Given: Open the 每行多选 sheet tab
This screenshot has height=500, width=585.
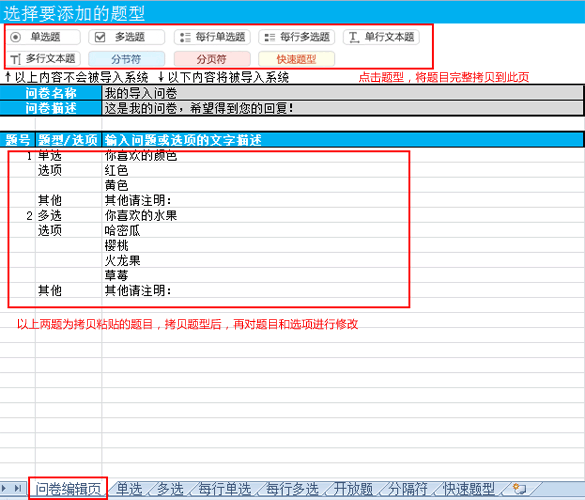Looking at the screenshot, I should point(292,488).
